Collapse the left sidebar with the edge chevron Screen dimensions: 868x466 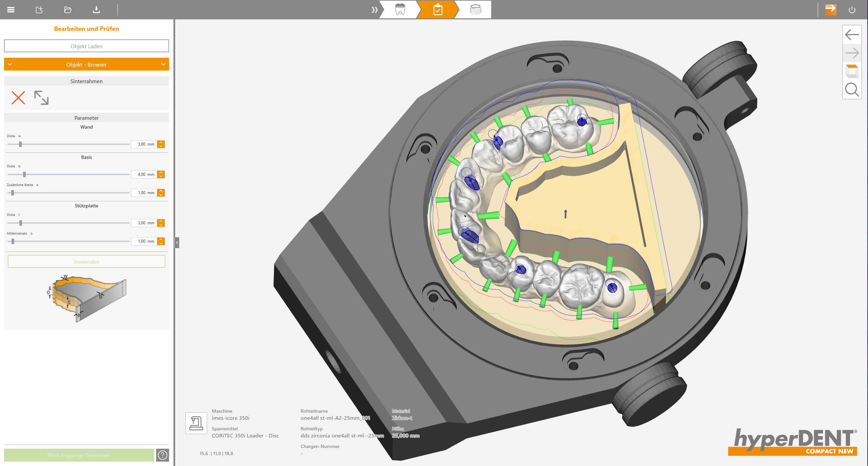pyautogui.click(x=177, y=242)
